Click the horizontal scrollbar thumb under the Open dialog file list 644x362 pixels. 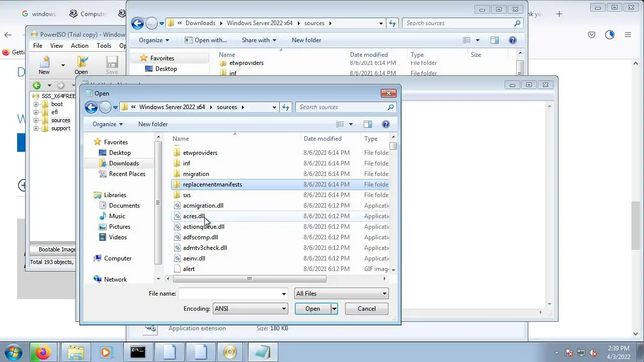tap(249, 279)
